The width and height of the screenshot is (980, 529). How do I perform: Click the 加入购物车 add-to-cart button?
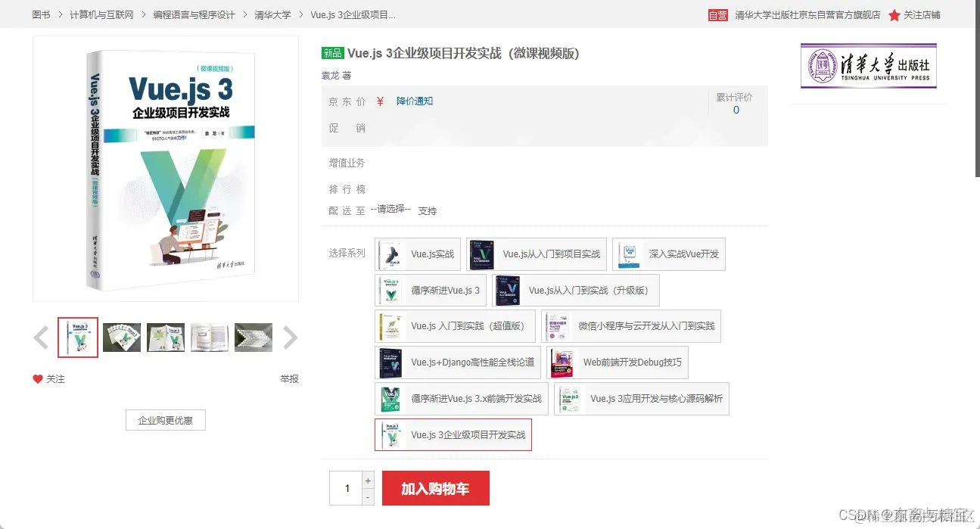click(436, 488)
